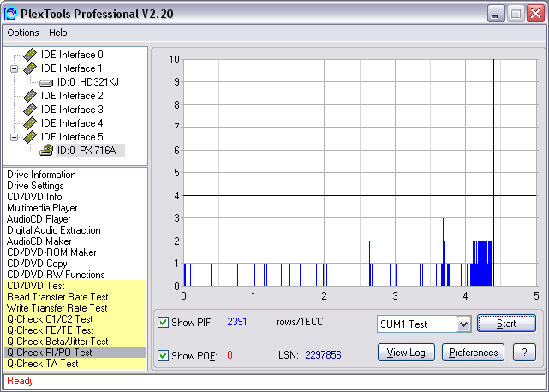Open CD/DVD RW Functions
The height and width of the screenshot is (392, 549).
(56, 275)
